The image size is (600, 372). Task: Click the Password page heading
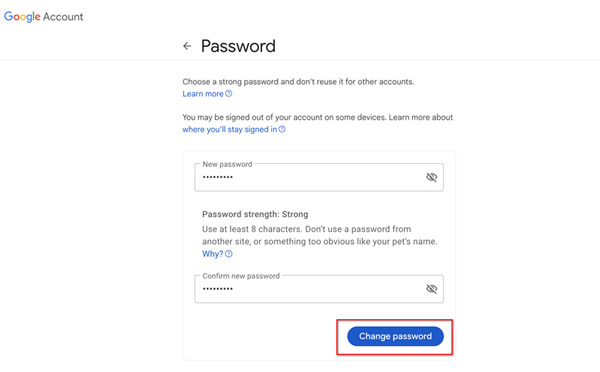[238, 46]
